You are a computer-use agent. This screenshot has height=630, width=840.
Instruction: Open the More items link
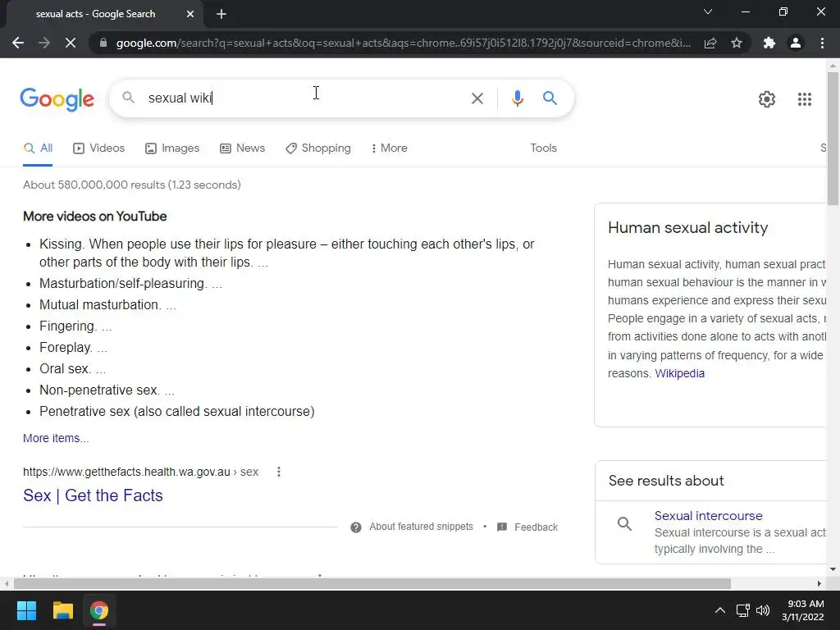pos(56,438)
